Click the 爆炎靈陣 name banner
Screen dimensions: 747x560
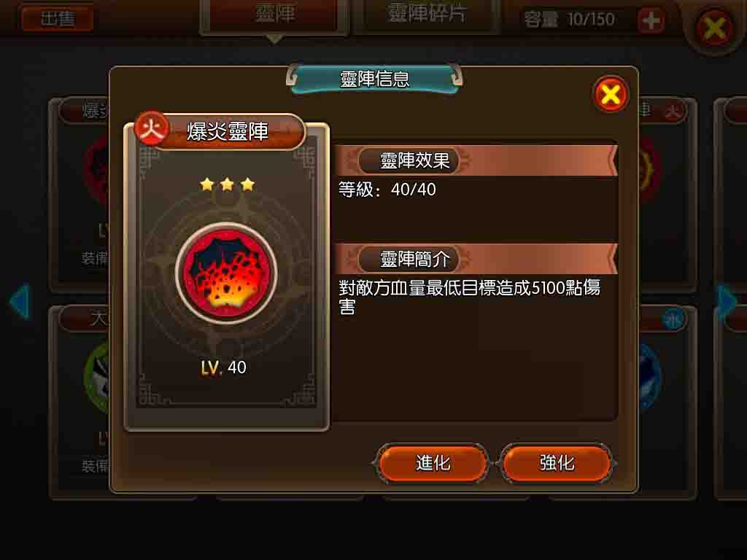(228, 131)
